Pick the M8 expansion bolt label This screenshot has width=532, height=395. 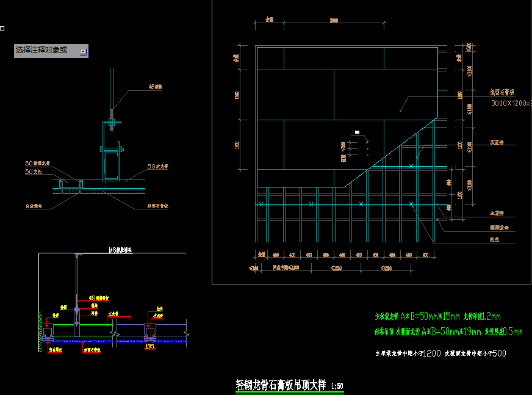tap(121, 250)
